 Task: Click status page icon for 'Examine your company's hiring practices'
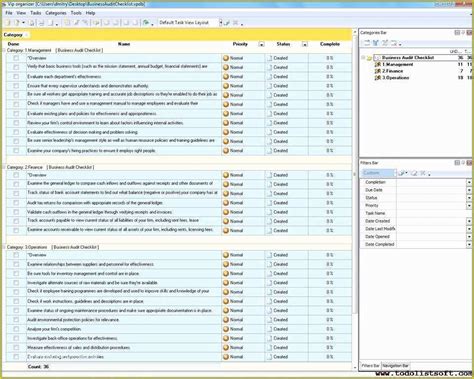269,151
